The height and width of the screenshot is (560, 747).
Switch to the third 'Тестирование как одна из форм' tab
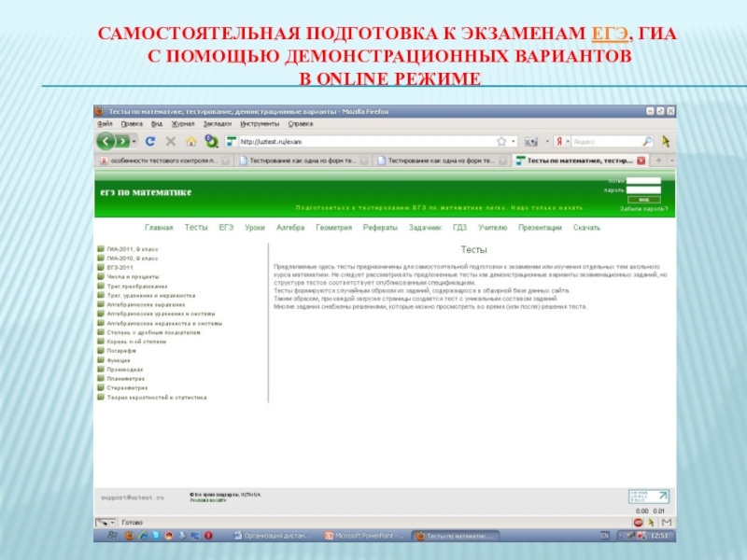tap(442, 161)
